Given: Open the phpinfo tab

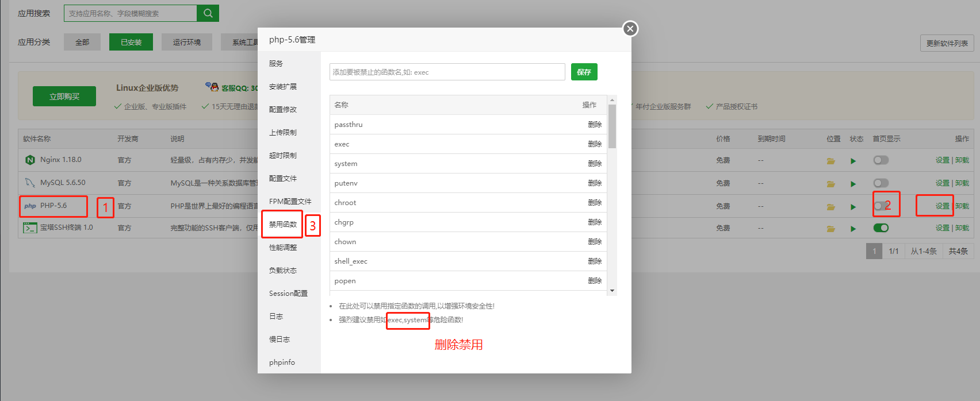Looking at the screenshot, I should (282, 363).
